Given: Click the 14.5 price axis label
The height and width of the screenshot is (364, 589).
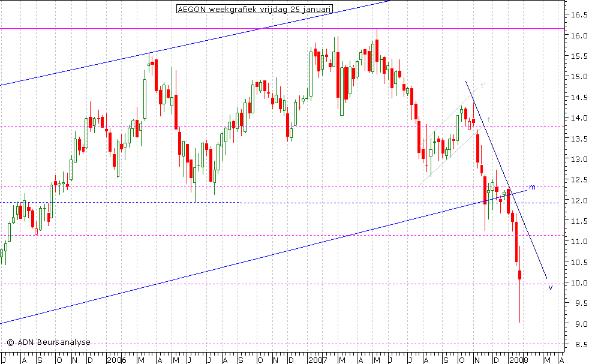Looking at the screenshot, I should click(579, 98).
